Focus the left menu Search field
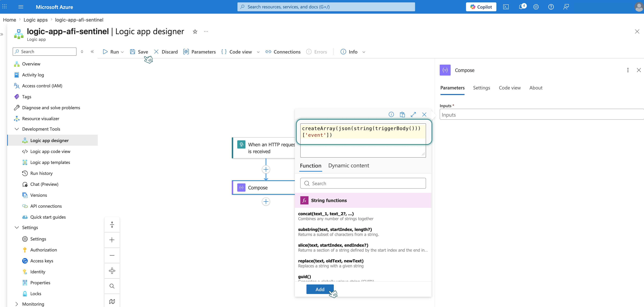The height and width of the screenshot is (307, 644). click(x=45, y=52)
